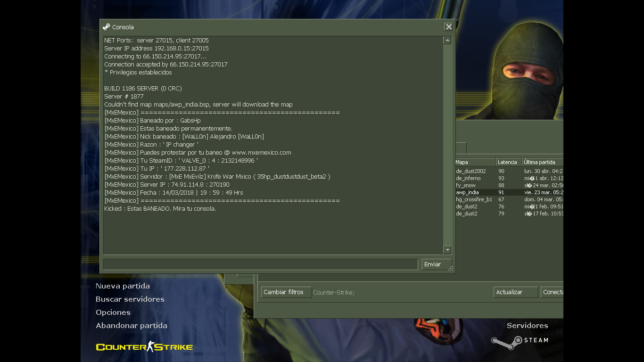Click the 'Tu SteamID' console line
Image resolution: width=644 pixels, height=362 pixels.
tap(181, 161)
